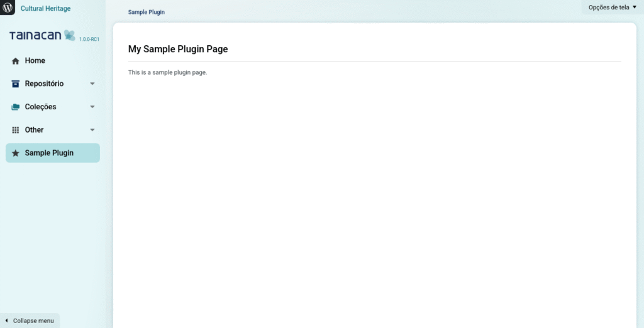Click the My Sample Plugin Page heading
Screen dimensions: 644x328
click(178, 49)
